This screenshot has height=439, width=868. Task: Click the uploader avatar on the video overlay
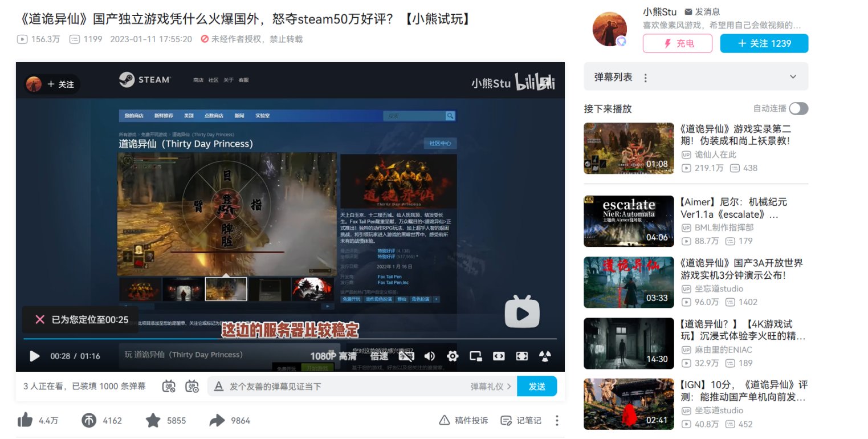click(34, 84)
